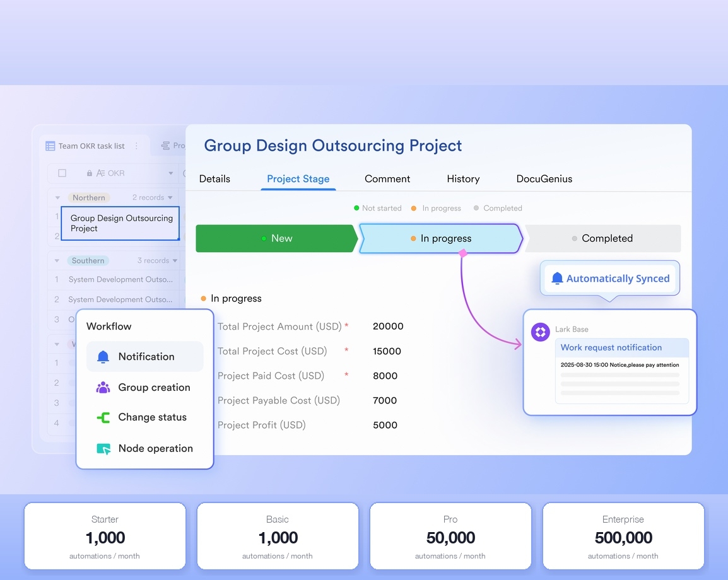Click the Lark Base sender name
The width and height of the screenshot is (728, 580).
[572, 330]
